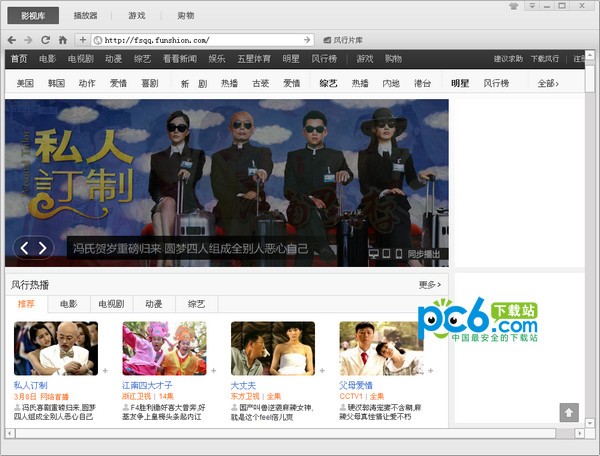The width and height of the screenshot is (600, 456).
Task: Reload the page with the refresh icon
Action: (45, 40)
